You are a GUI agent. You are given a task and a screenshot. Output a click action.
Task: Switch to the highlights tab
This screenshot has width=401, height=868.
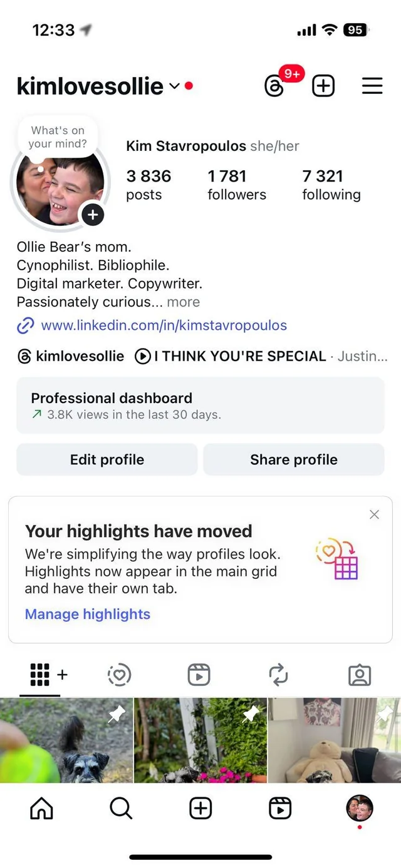point(119,675)
